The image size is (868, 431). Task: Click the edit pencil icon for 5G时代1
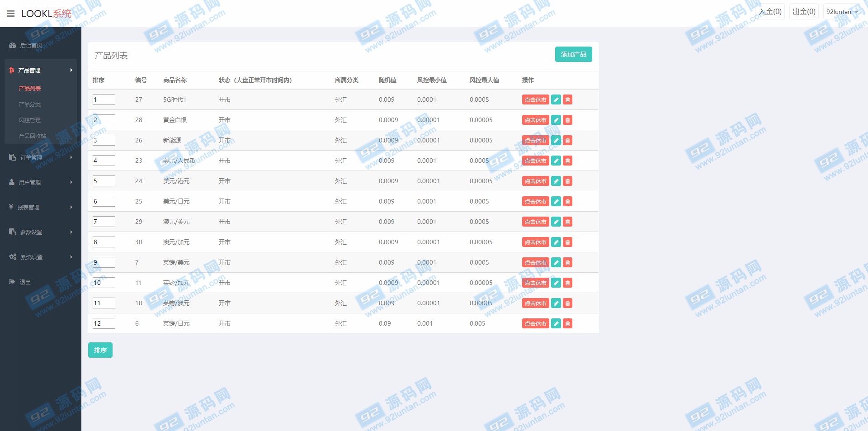click(x=556, y=99)
